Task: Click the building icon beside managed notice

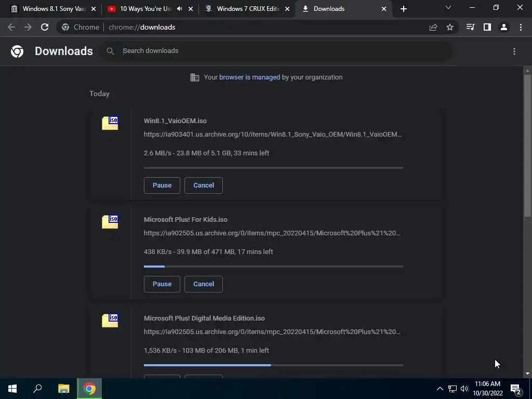Action: click(195, 77)
